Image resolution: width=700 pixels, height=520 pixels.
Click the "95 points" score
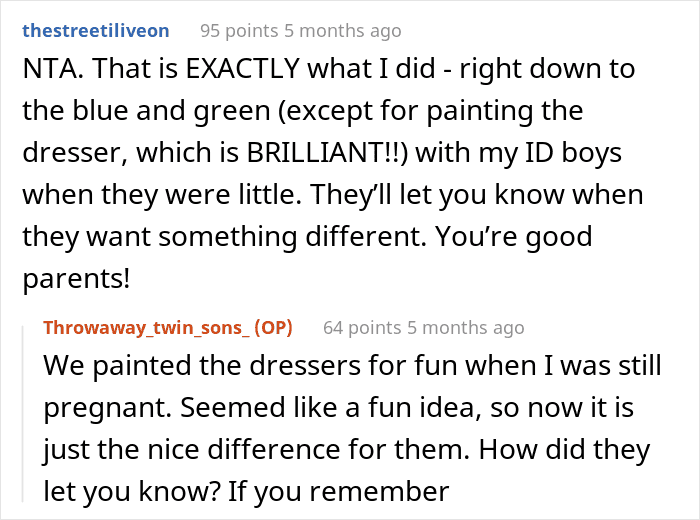coord(242,31)
